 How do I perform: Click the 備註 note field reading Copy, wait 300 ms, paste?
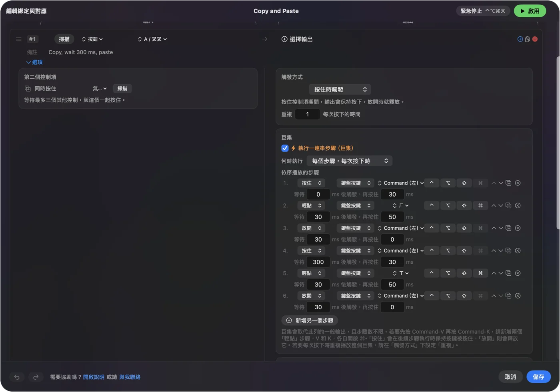pyautogui.click(x=81, y=52)
